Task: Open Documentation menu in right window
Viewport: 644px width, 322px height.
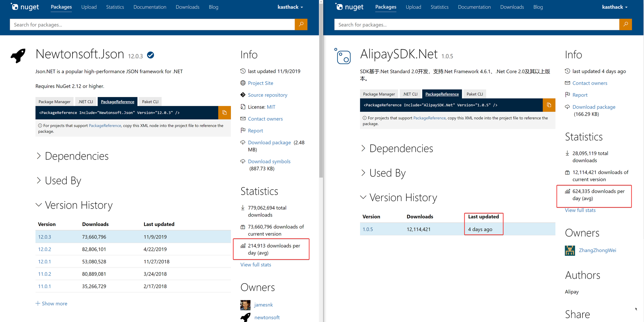Action: point(474,7)
